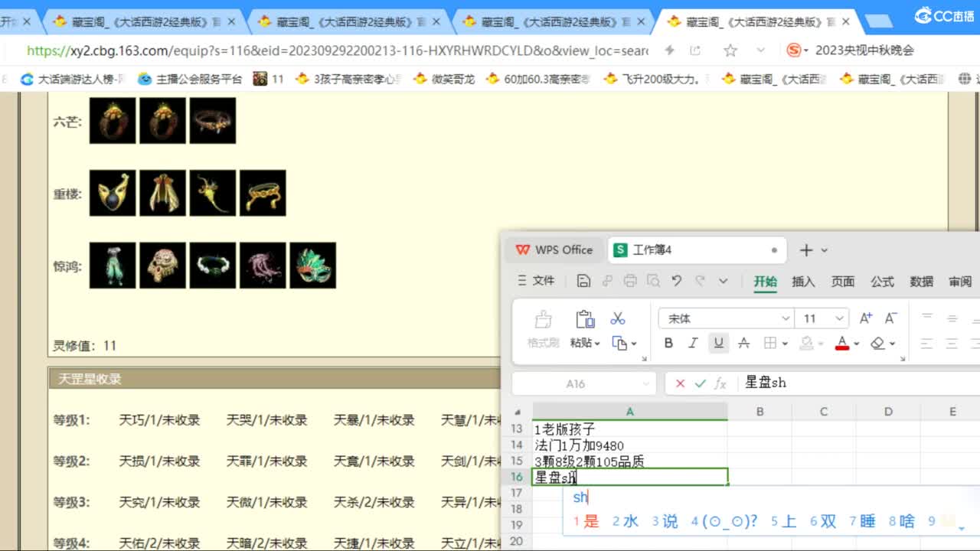Switch to the 审阅 ribbon tab
Image resolution: width=980 pixels, height=551 pixels.
(x=960, y=282)
